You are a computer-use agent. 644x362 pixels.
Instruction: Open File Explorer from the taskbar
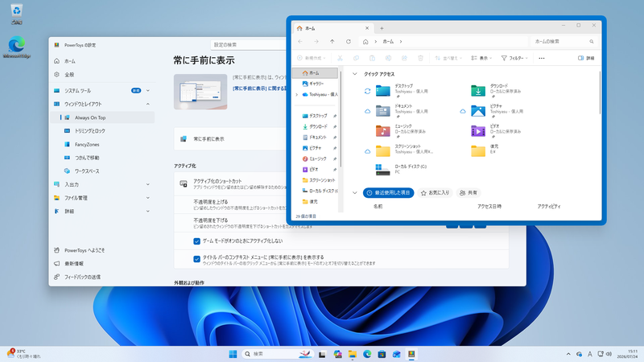click(353, 354)
